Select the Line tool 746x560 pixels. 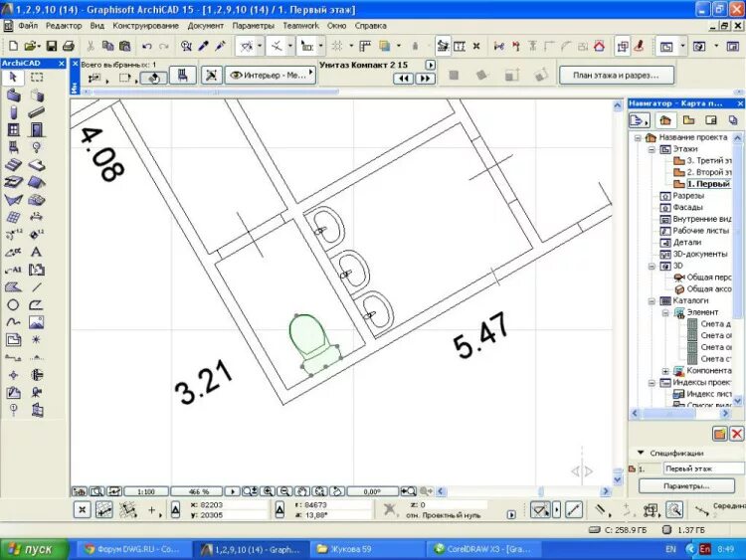click(37, 286)
